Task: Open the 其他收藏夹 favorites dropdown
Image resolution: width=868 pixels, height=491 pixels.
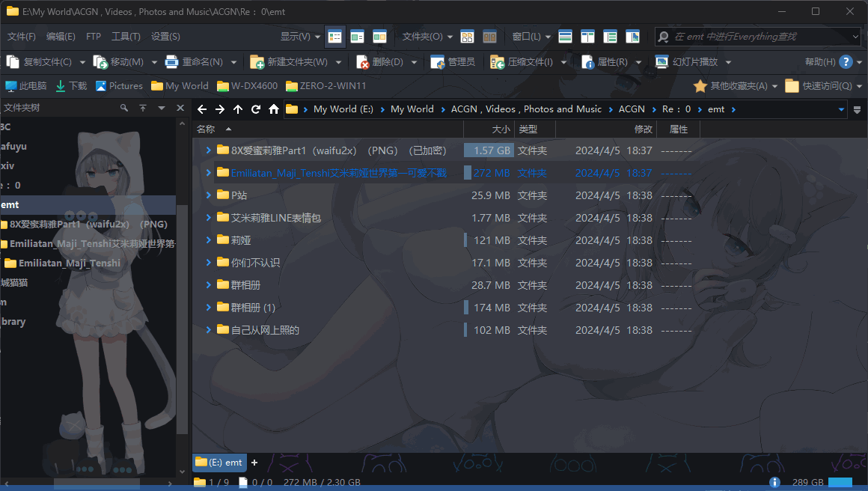Action: click(x=736, y=86)
